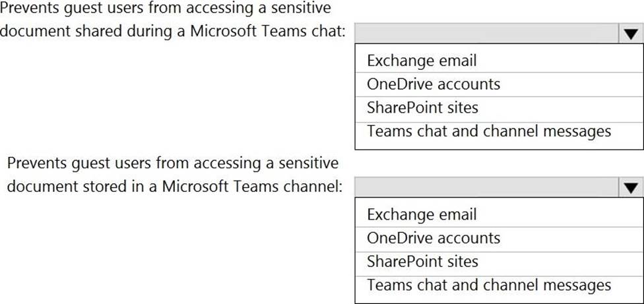Click the empty Teams channel selection field

pyautogui.click(x=486, y=187)
